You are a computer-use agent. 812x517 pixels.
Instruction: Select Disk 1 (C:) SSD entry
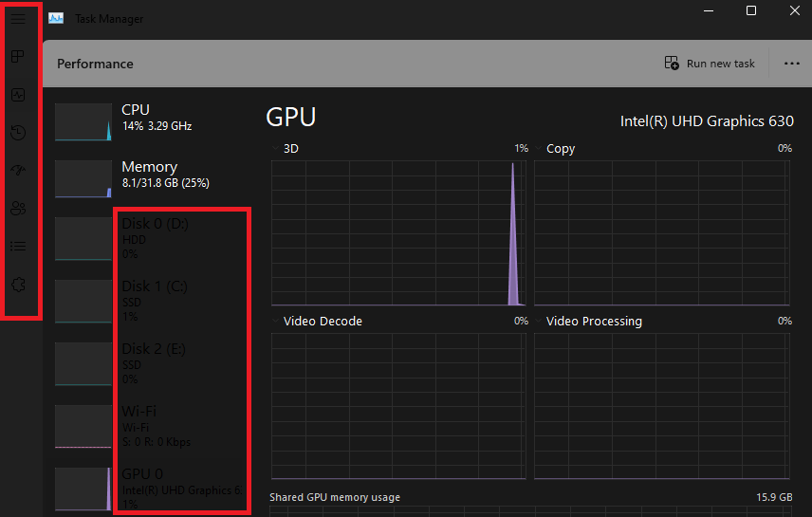coord(150,302)
